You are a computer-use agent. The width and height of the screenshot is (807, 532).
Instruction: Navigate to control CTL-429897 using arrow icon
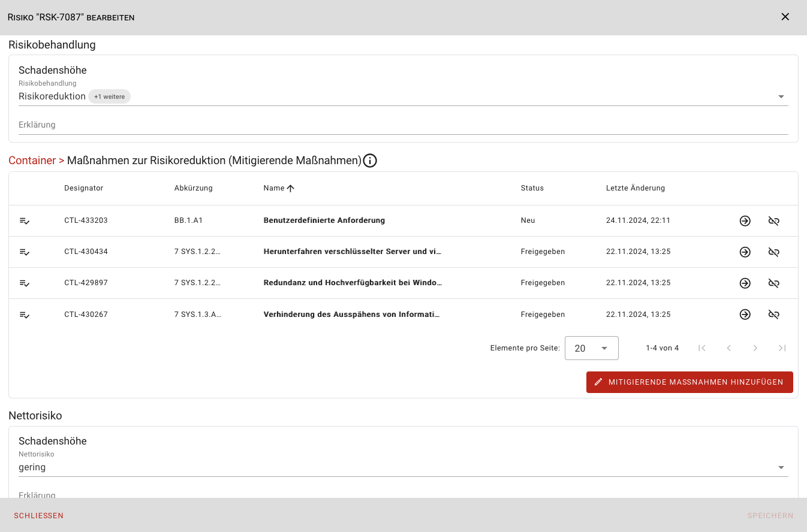tap(745, 283)
